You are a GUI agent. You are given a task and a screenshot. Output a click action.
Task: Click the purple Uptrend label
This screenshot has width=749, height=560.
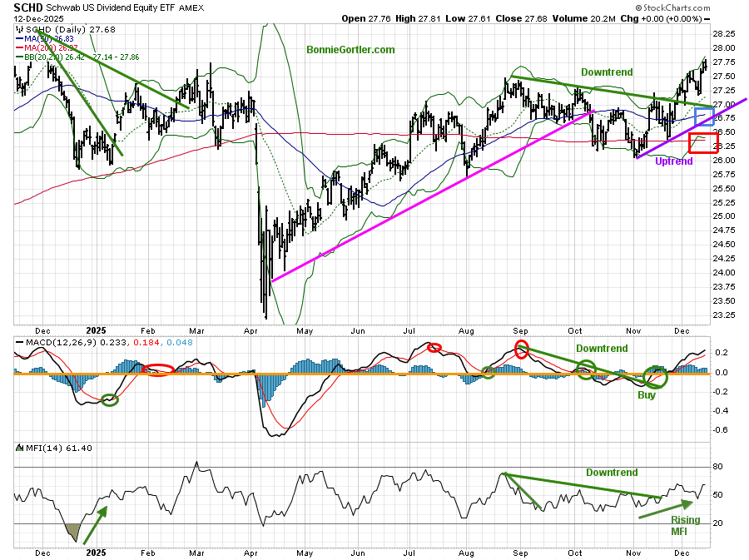(672, 161)
